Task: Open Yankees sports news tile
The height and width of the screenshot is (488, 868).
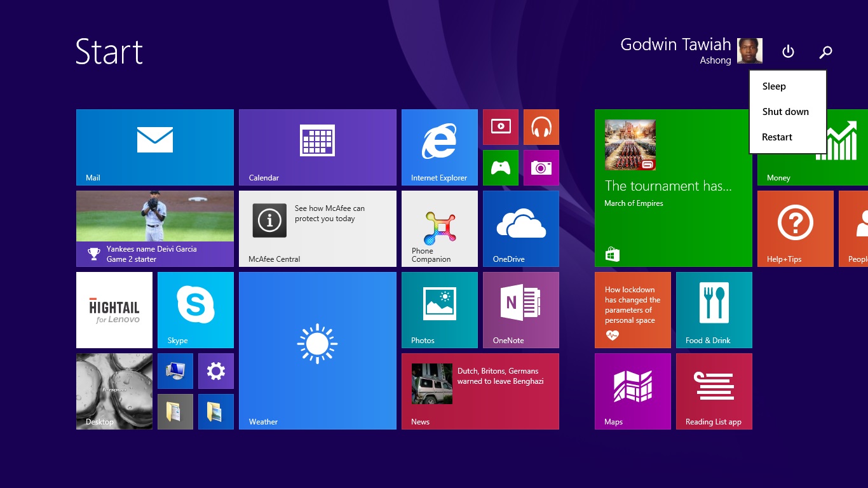Action: point(155,229)
